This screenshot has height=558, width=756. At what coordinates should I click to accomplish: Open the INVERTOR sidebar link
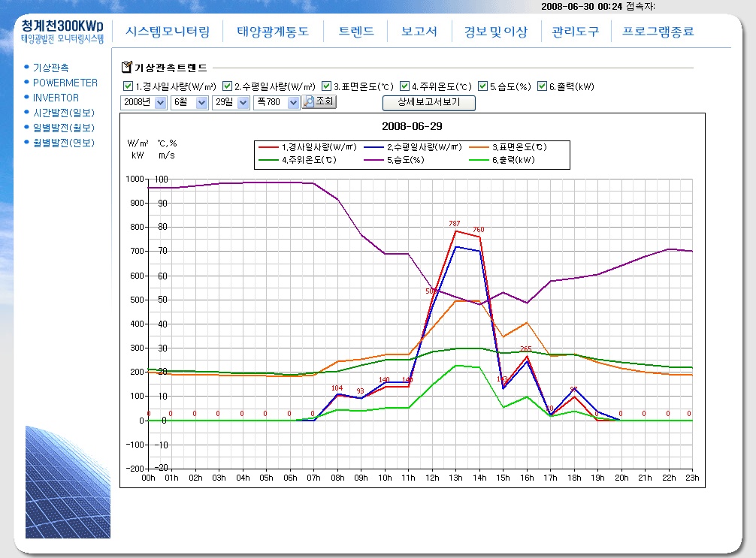pyautogui.click(x=56, y=98)
